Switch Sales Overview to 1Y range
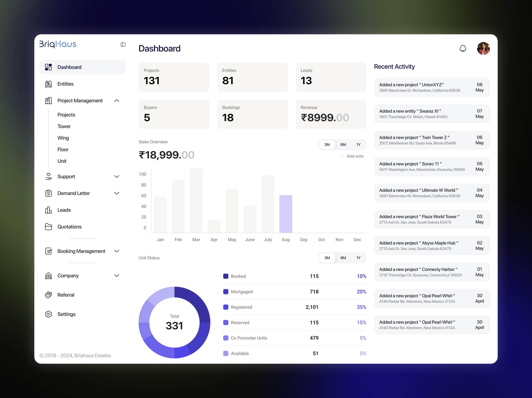Viewport: 532px width, 398px height. 358,145
